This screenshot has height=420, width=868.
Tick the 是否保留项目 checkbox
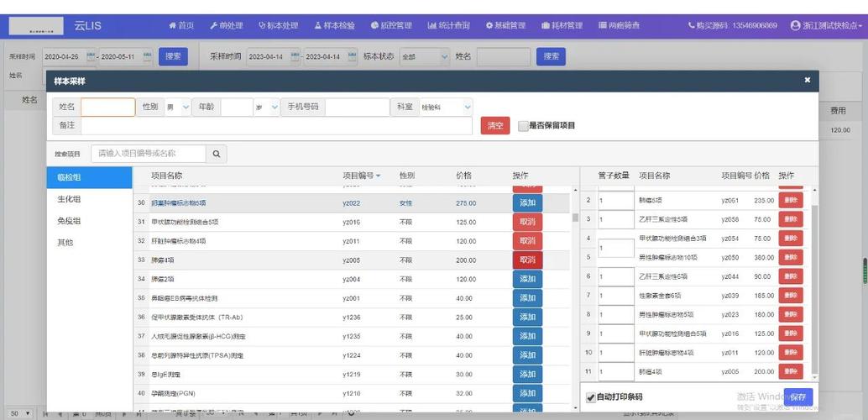point(523,126)
